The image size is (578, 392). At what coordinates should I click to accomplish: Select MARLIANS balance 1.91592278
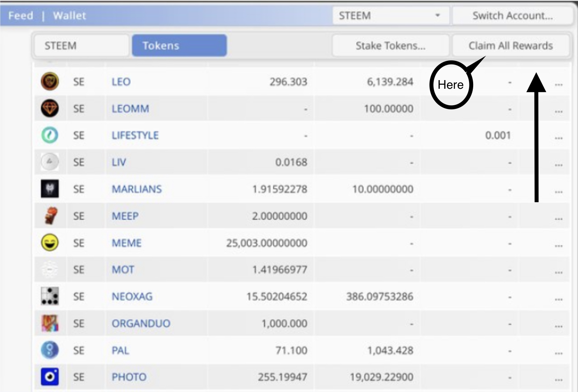point(280,189)
